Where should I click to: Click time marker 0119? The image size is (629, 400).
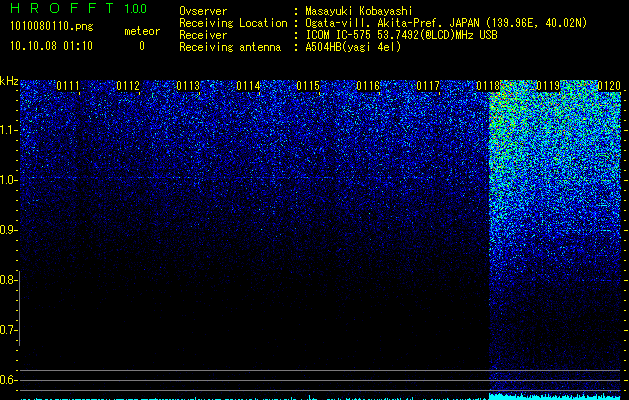pos(548,86)
